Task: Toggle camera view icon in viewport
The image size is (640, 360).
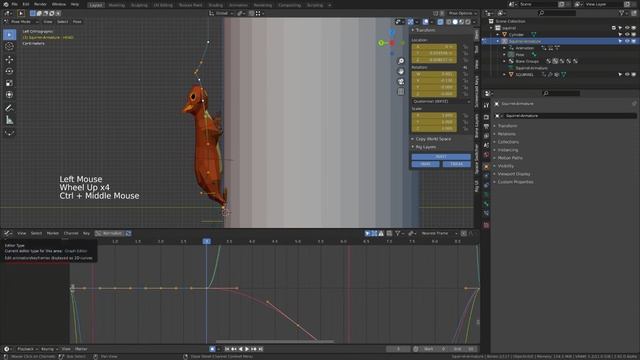Action: 401,82
